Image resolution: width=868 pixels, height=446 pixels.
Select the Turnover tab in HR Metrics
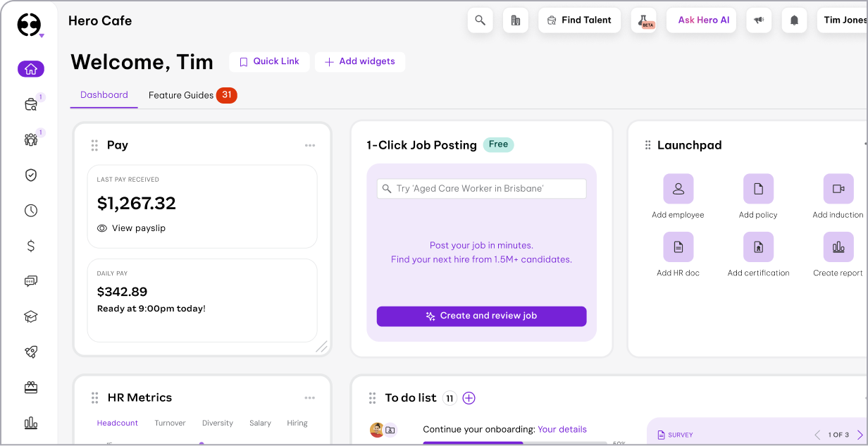tap(170, 423)
